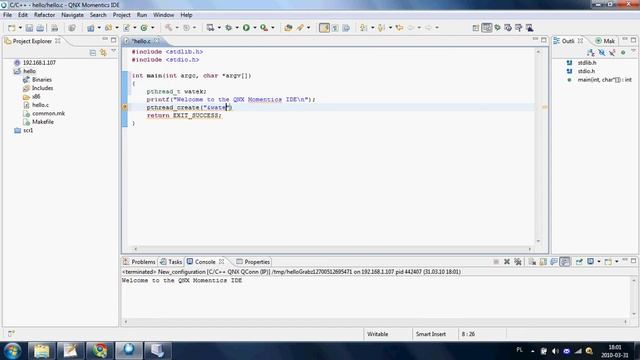Click the Debug (bug) toolbar icon
640x360 pixels.
(x=229, y=28)
